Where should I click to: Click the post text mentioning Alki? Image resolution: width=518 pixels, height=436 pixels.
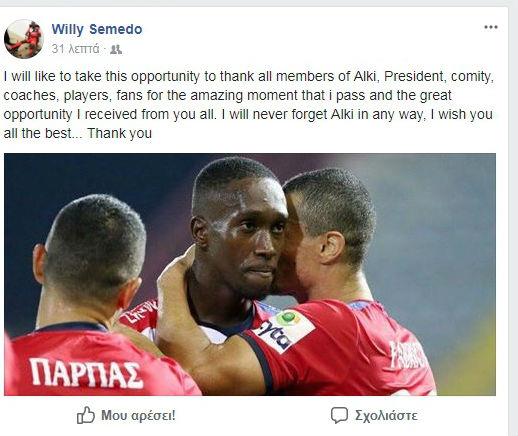click(248, 105)
